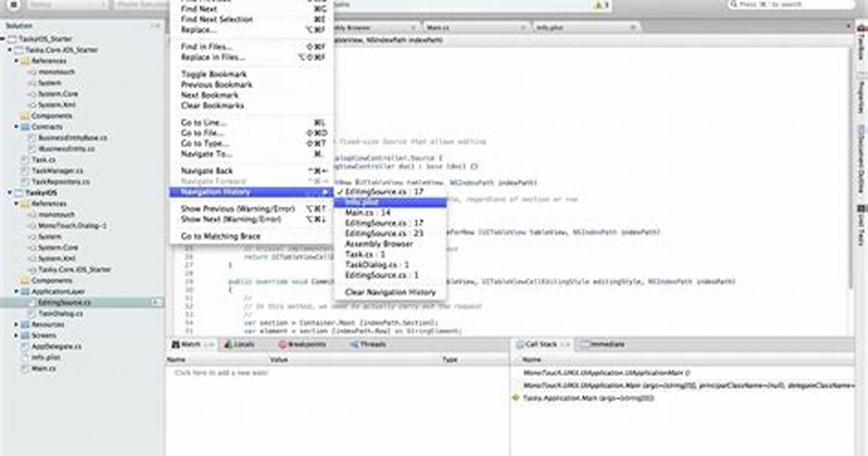Choose Go to Type... menu item
The height and width of the screenshot is (456, 868).
(x=253, y=144)
